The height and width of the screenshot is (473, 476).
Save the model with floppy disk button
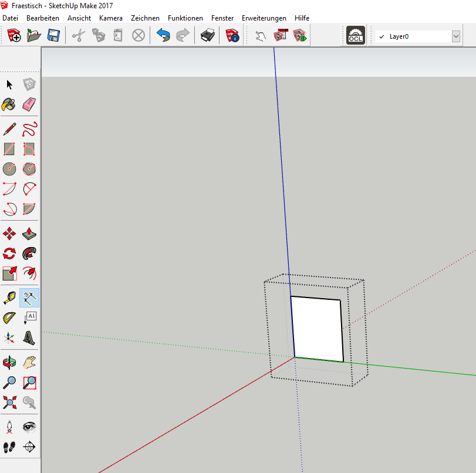point(53,36)
